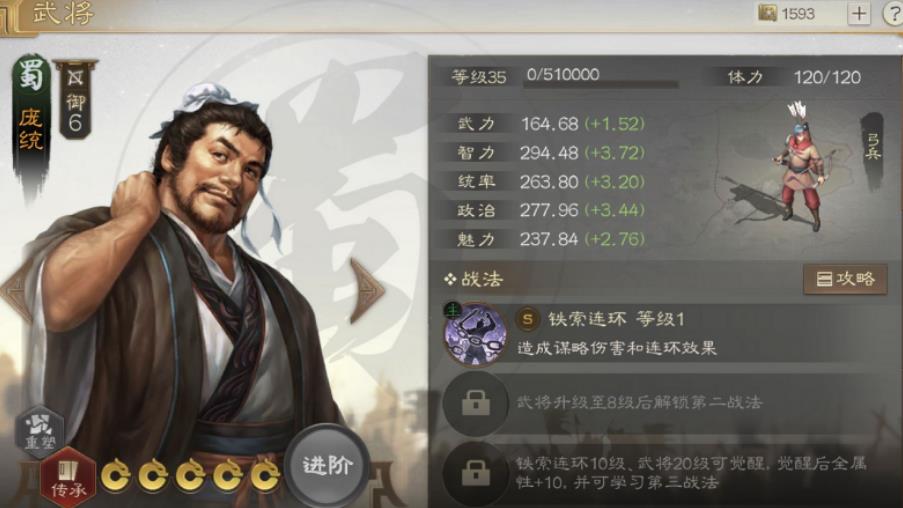Tap the S grade skill badge

(x=528, y=319)
